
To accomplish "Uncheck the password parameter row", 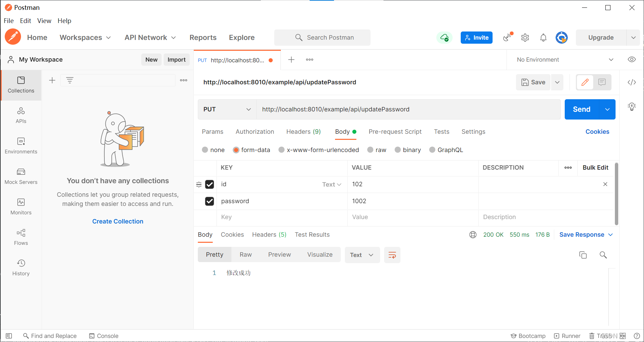I will pyautogui.click(x=210, y=201).
